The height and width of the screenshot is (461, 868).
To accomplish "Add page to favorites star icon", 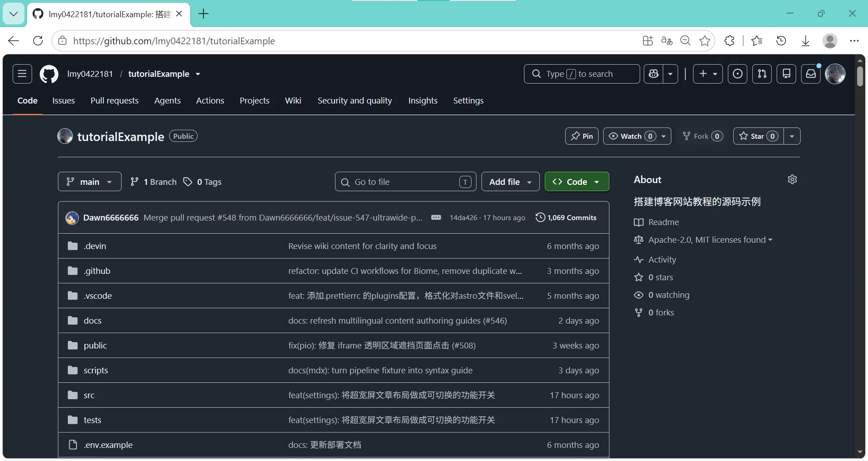I will click(x=704, y=41).
